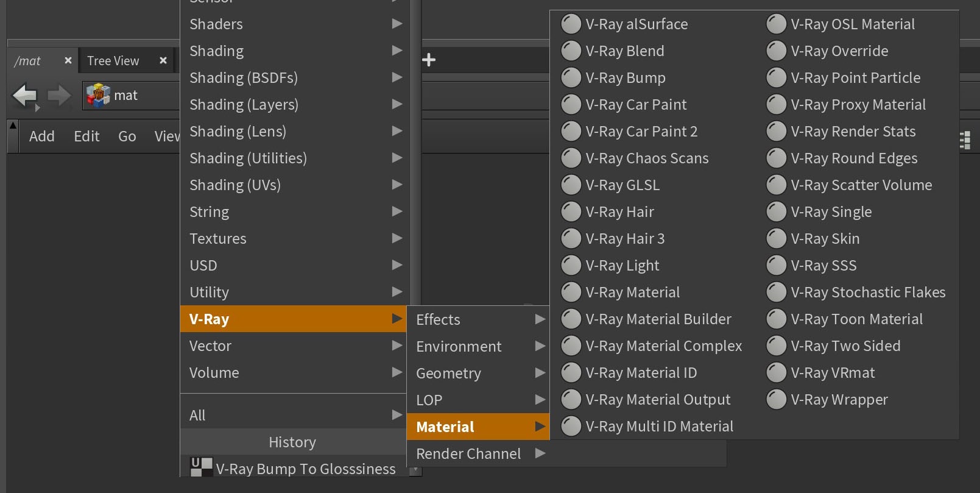Expand the Render Channel submenu
This screenshot has height=493, width=980.
(478, 453)
